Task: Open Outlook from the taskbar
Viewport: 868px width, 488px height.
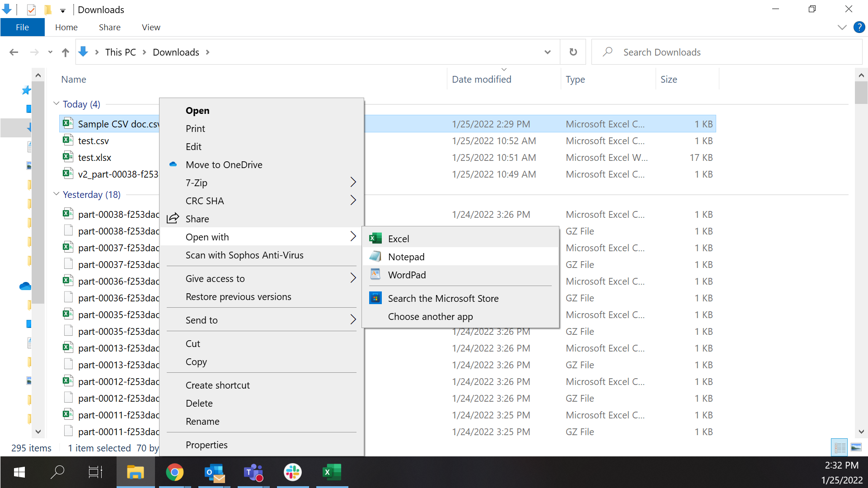Action: pyautogui.click(x=214, y=472)
